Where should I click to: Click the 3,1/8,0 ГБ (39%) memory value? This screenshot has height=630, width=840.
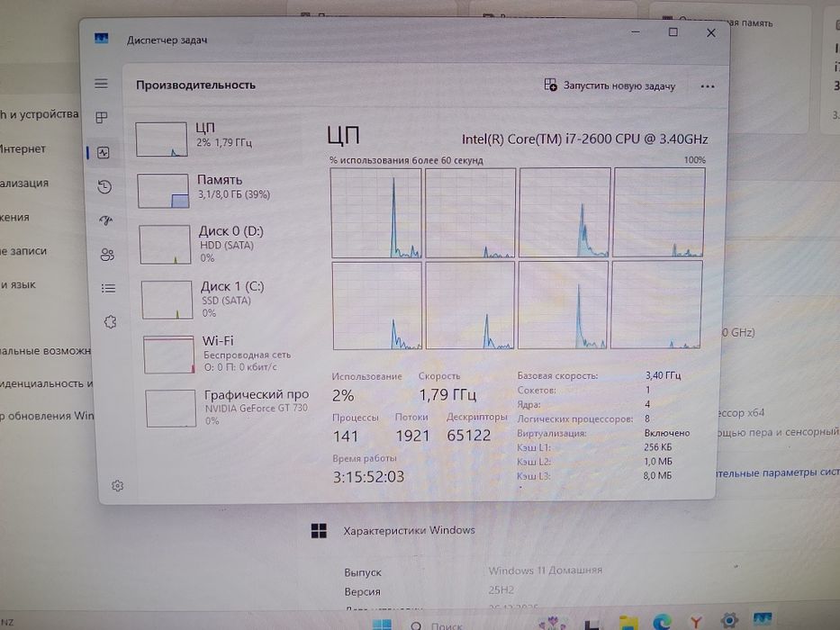(x=234, y=194)
